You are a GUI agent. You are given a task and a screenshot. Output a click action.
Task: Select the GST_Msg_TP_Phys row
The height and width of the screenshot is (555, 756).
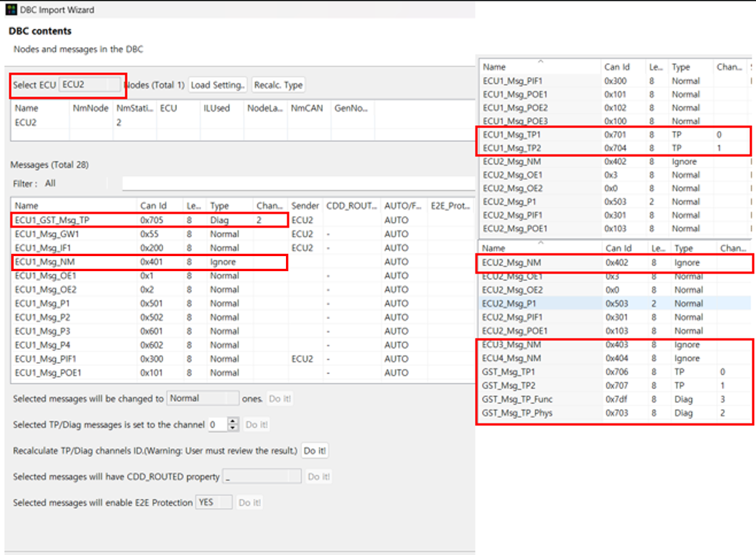tap(615, 413)
